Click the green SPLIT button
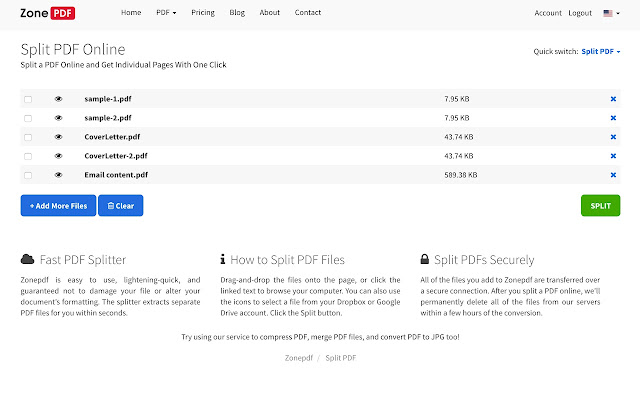The width and height of the screenshot is (640, 400). pyautogui.click(x=600, y=206)
